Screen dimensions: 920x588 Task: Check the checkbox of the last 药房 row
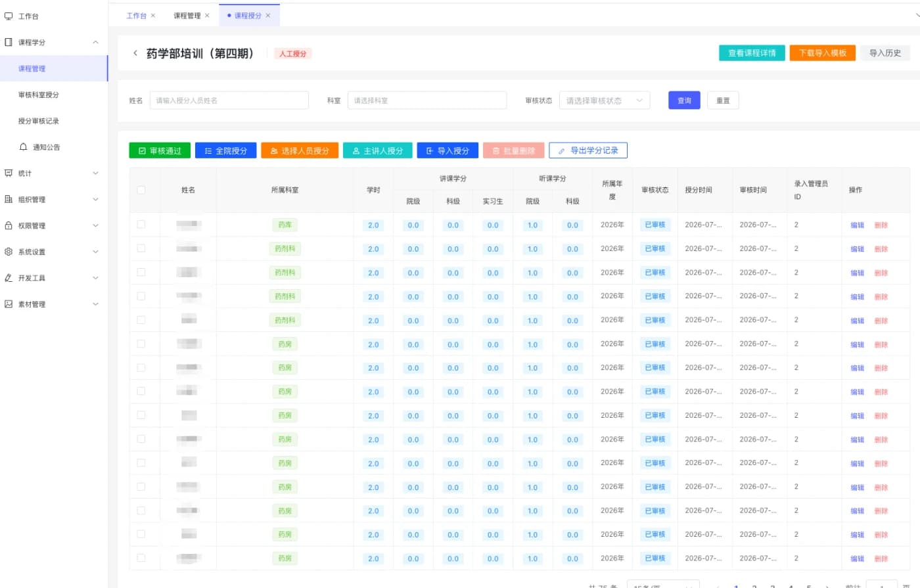(141, 558)
